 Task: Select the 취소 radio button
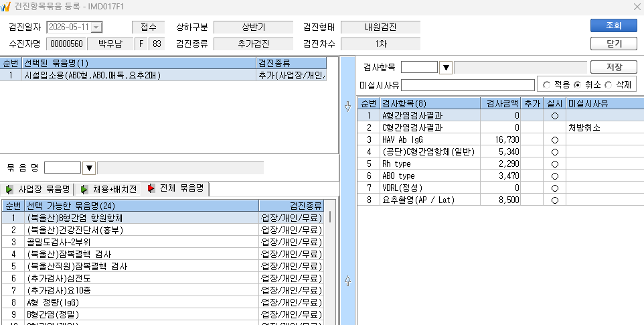point(577,85)
